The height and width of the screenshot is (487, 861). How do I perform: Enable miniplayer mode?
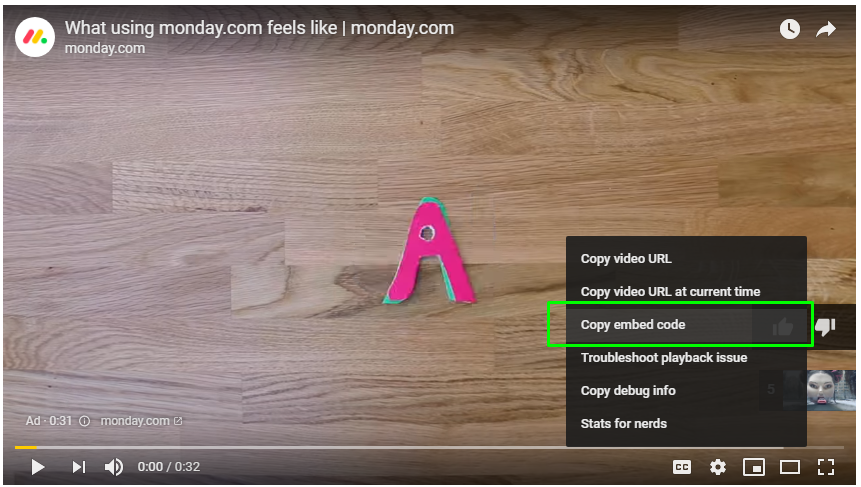753,467
